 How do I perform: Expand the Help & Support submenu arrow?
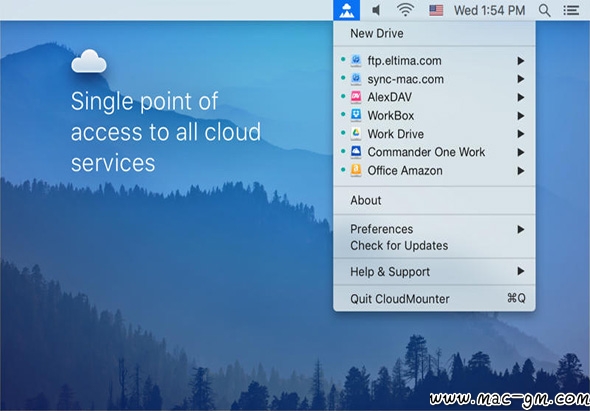point(521,271)
